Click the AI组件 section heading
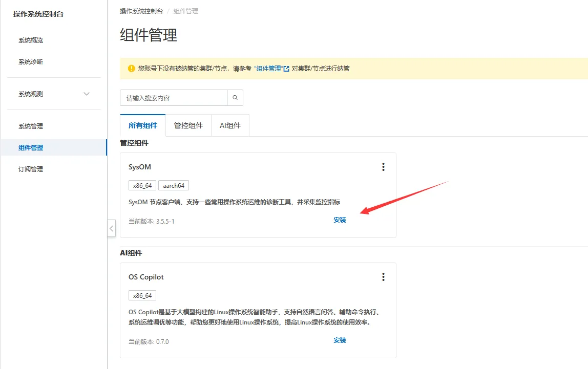The height and width of the screenshot is (369, 588). 131,253
